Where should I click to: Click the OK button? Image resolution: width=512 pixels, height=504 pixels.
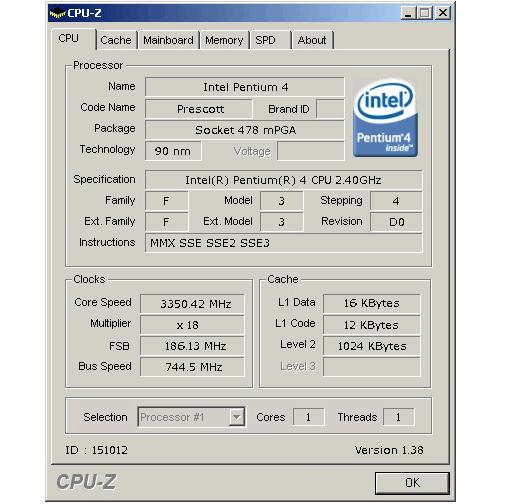pos(412,483)
